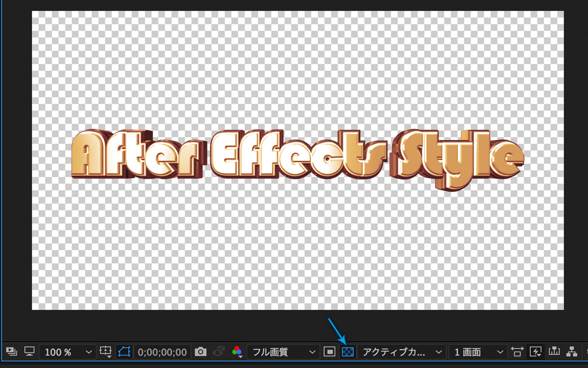Screen dimensions: 588x368
Task: Click the Show Snapshot icon
Action: [219, 352]
